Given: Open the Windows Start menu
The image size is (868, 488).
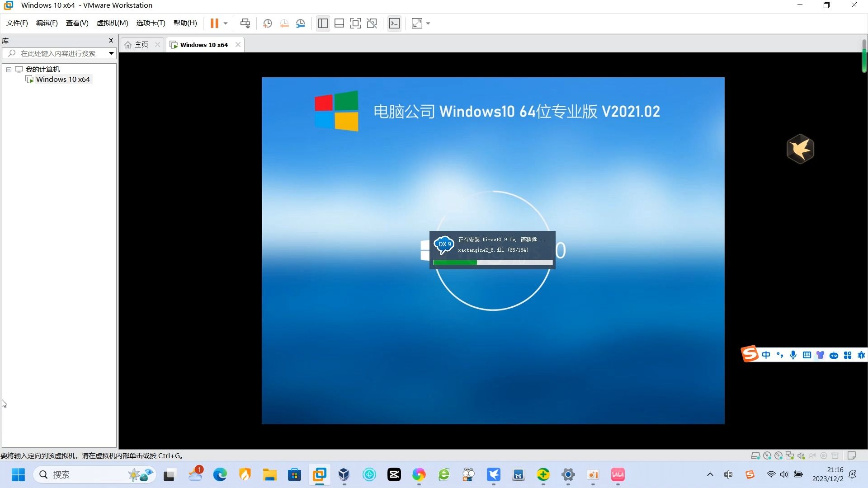Looking at the screenshot, I should [x=18, y=474].
